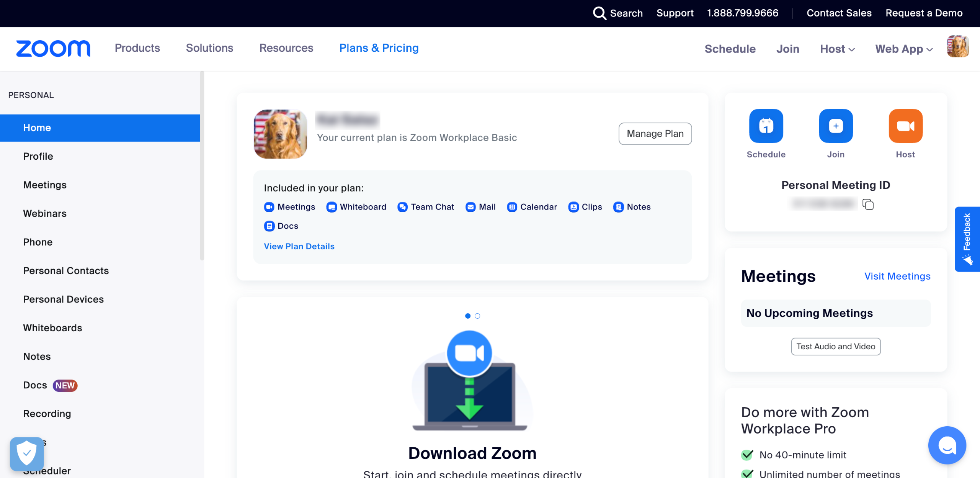Expand the Web App dropdown
This screenshot has width=980, height=478.
(x=904, y=49)
